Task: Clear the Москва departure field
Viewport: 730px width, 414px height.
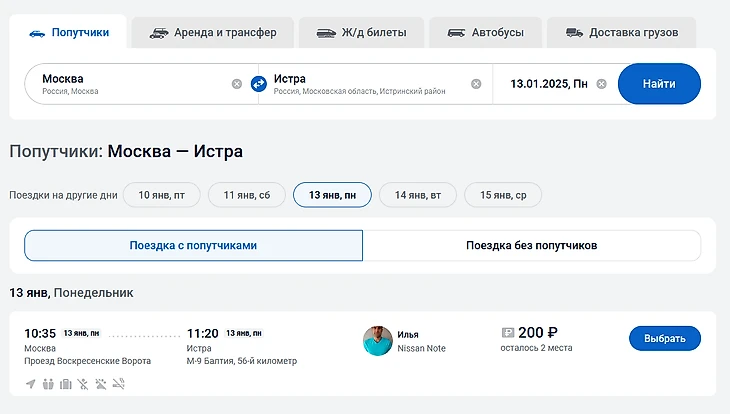Action: point(237,84)
